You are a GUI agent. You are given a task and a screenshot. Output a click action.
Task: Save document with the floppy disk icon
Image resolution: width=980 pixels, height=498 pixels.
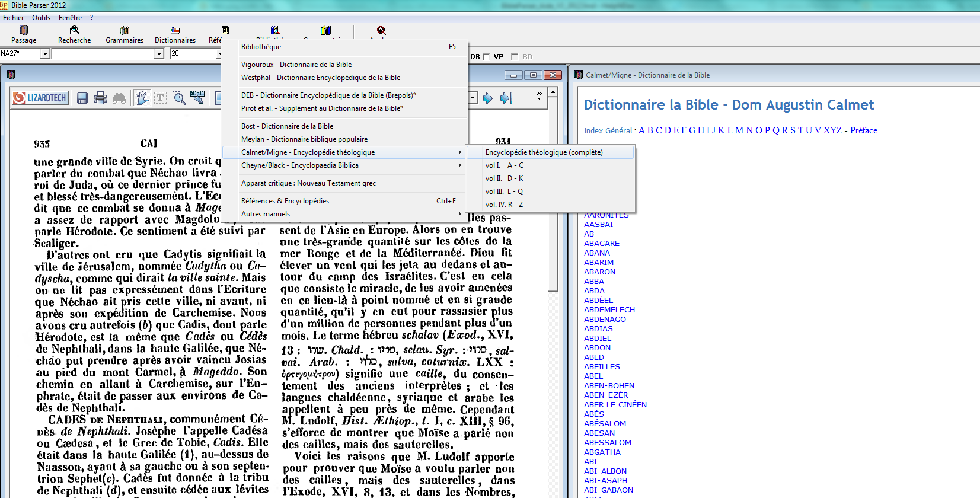point(82,98)
